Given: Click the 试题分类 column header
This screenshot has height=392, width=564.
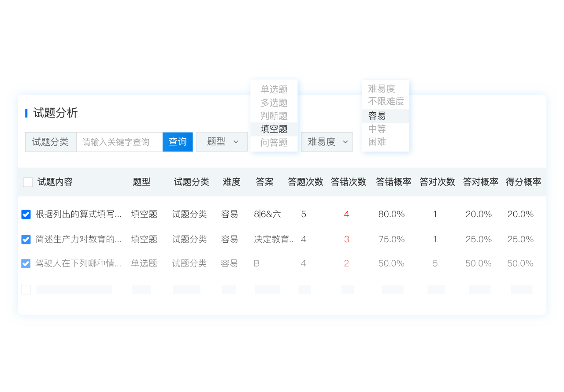Looking at the screenshot, I should click(x=191, y=182).
